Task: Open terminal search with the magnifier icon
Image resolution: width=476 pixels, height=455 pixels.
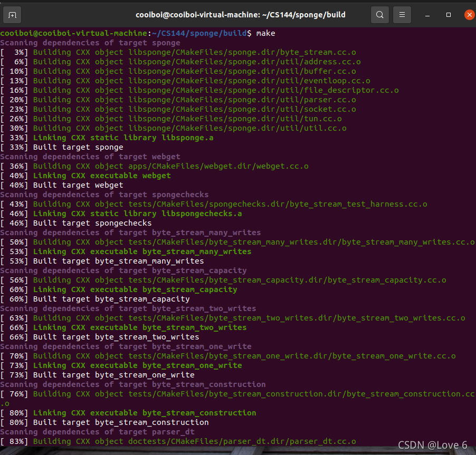Action: (x=380, y=15)
